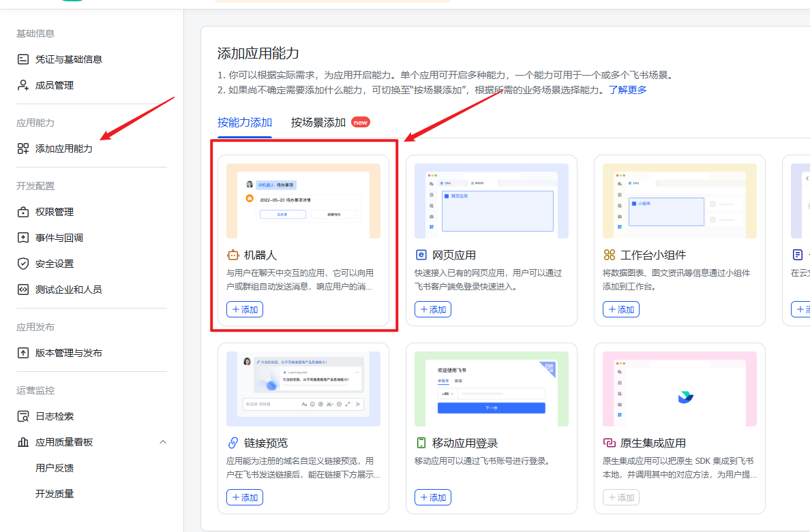Image resolution: width=810 pixels, height=532 pixels.
Task: Select the 按能力添加 tab
Action: pos(244,123)
